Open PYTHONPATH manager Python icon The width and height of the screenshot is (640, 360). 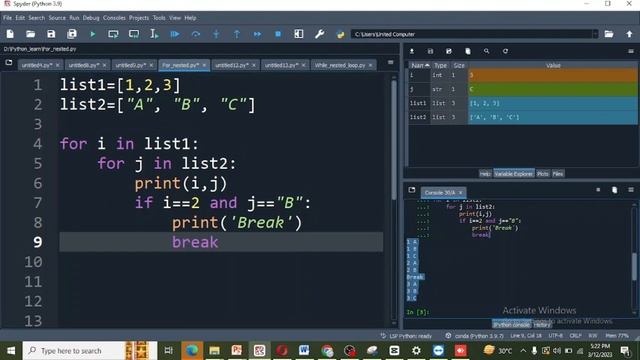[340, 34]
